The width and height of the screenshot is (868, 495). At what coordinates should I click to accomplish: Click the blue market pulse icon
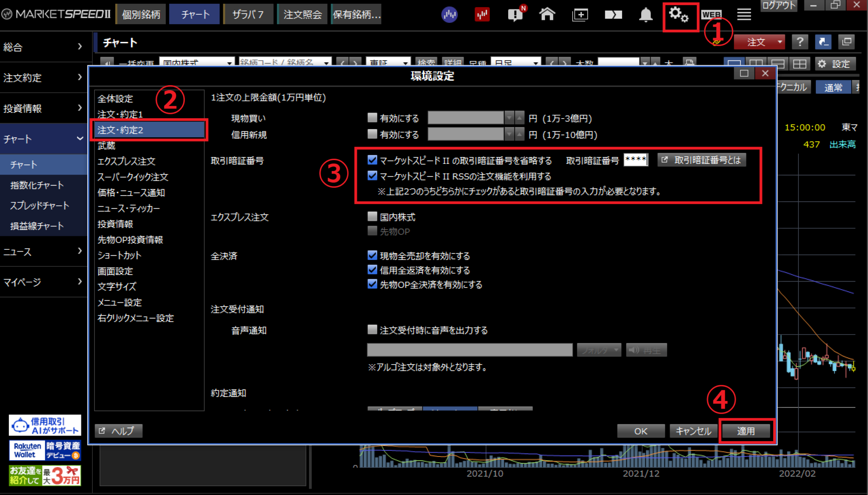click(x=449, y=14)
